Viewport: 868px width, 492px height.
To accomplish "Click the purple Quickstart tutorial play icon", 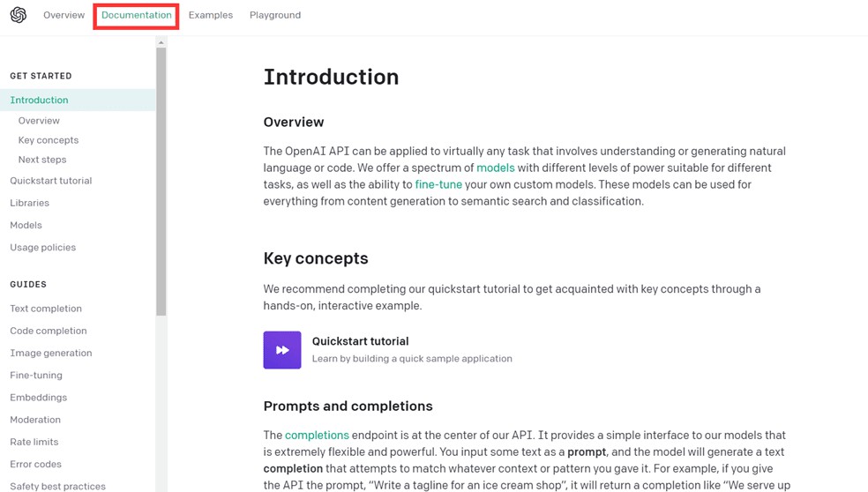I will click(x=282, y=350).
